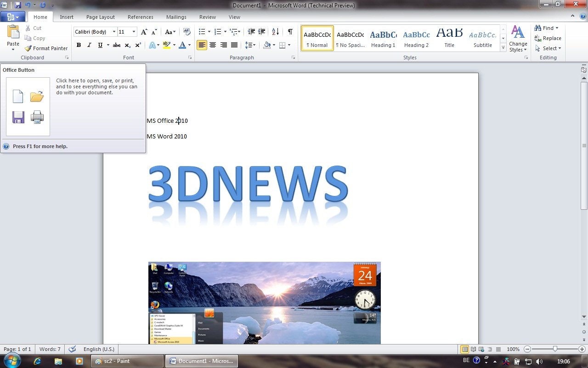
Task: Toggle Print Layout view button
Action: (x=465, y=349)
